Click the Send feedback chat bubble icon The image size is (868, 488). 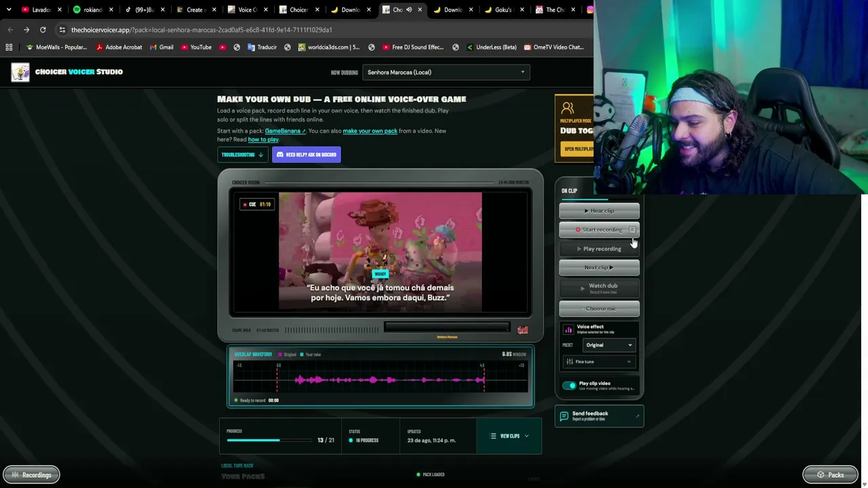pyautogui.click(x=564, y=416)
